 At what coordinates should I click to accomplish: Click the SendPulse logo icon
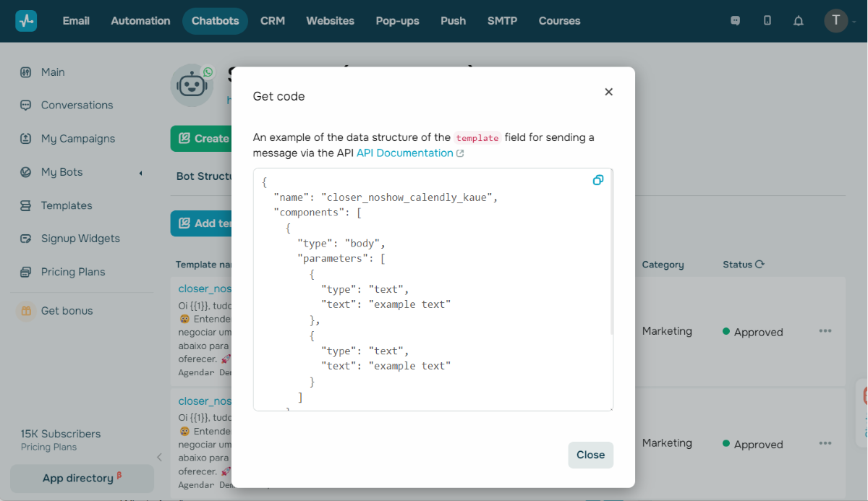[x=26, y=21]
